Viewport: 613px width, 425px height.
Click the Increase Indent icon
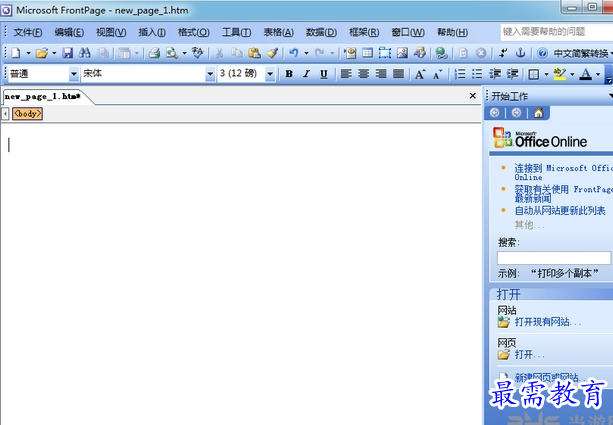coord(512,74)
